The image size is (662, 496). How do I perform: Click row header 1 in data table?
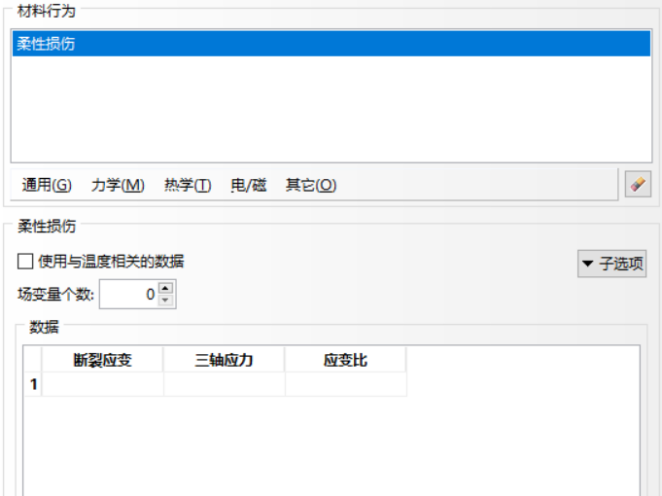pyautogui.click(x=33, y=384)
